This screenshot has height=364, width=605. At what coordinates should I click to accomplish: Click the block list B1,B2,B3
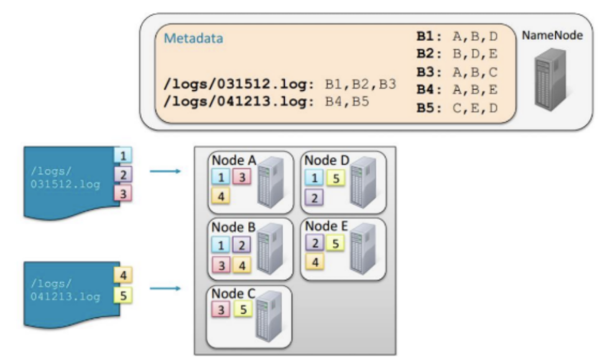tap(361, 84)
